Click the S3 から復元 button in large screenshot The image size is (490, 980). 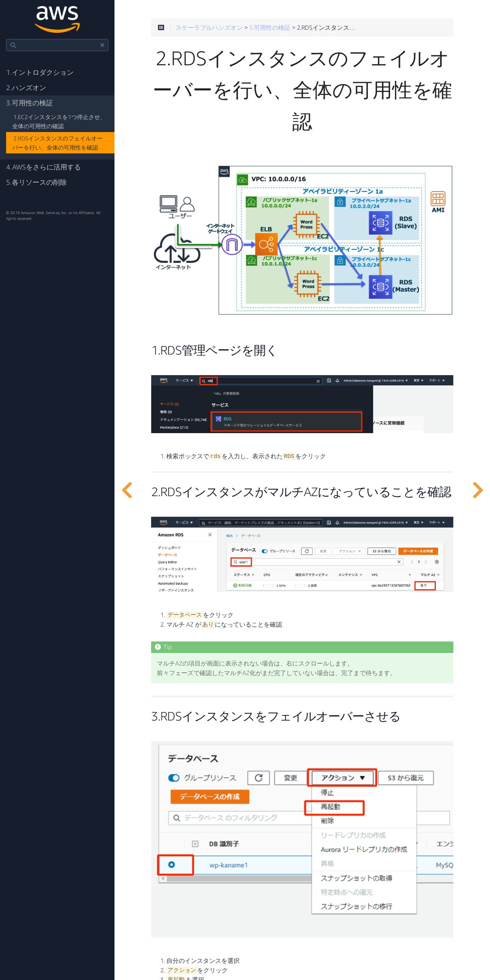point(406,778)
